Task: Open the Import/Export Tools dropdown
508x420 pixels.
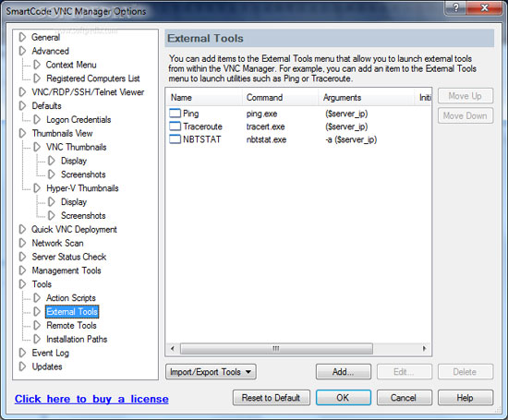Action: (211, 372)
